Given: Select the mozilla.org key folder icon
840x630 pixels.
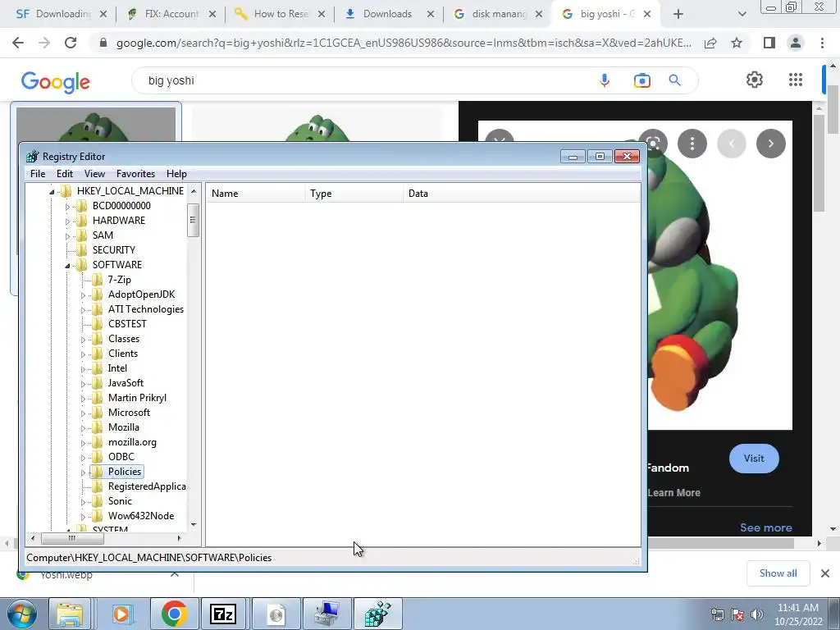Looking at the screenshot, I should 97,442.
